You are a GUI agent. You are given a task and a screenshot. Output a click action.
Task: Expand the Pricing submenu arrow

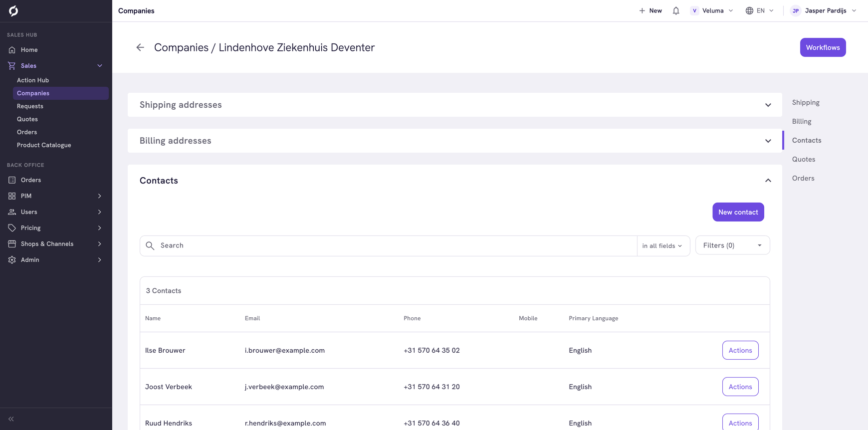pyautogui.click(x=100, y=228)
